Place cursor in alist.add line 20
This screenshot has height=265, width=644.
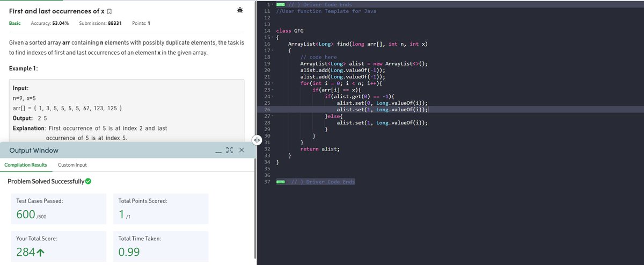click(x=342, y=70)
